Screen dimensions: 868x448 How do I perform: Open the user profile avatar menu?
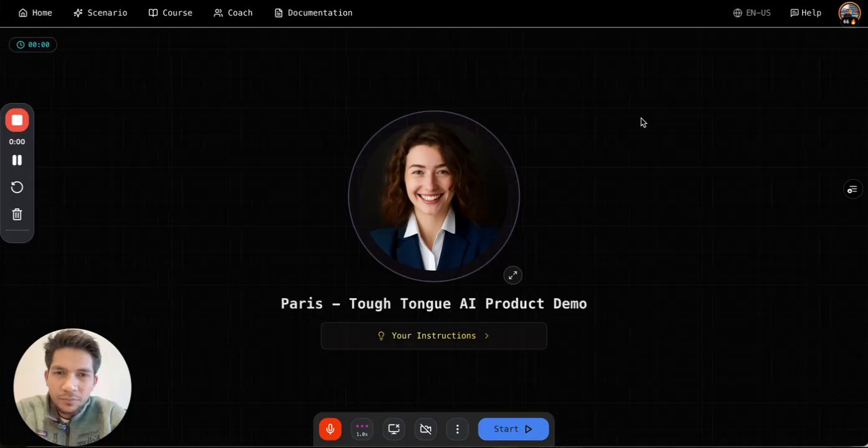[849, 13]
